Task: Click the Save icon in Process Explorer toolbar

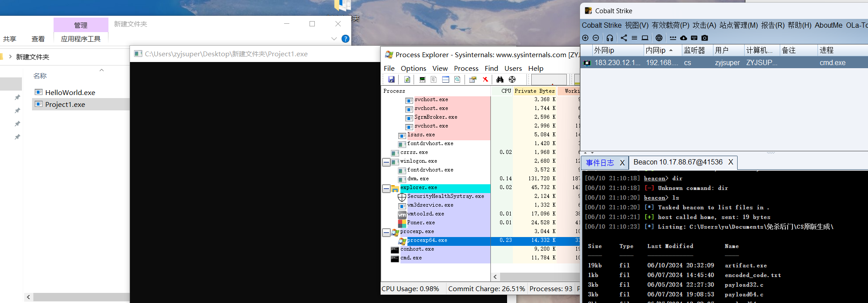Action: point(391,80)
